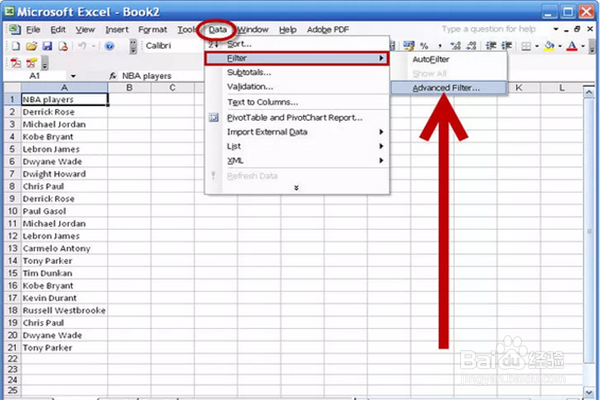
Task: Click the fx insert function icon
Action: tap(113, 76)
